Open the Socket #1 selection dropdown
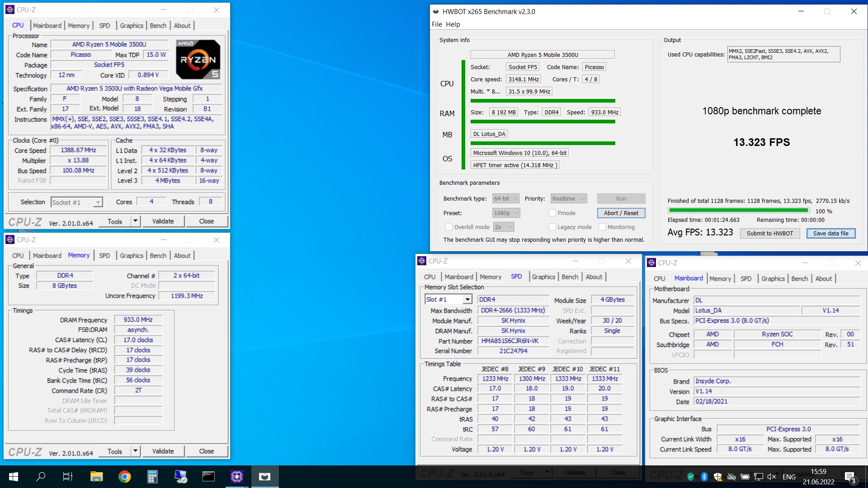868x488 pixels. coord(77,202)
